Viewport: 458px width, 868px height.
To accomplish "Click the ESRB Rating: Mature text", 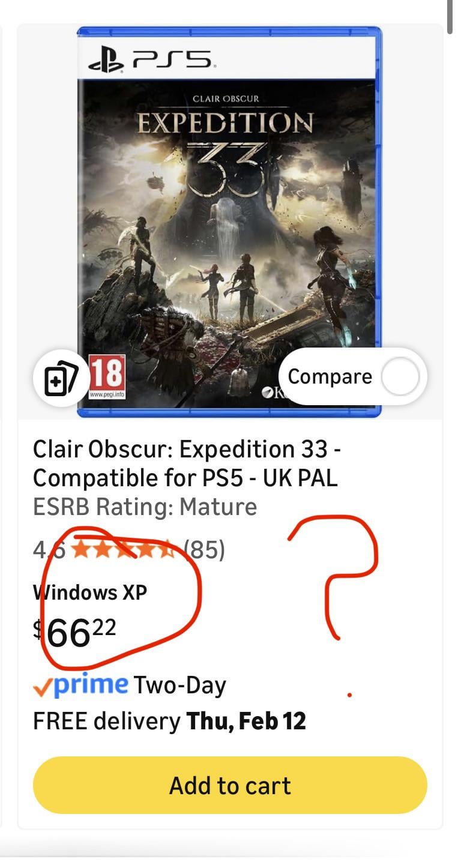I will point(145,507).
